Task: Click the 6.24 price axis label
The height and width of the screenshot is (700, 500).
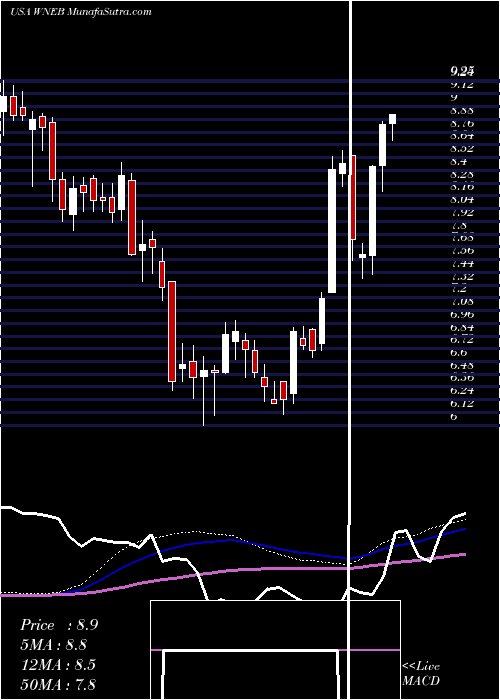Action: [462, 391]
